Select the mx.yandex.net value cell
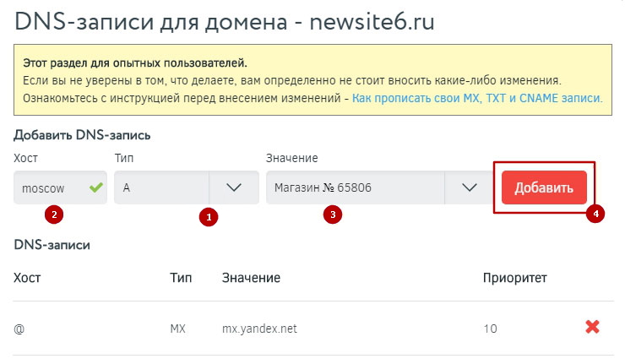 tap(258, 328)
